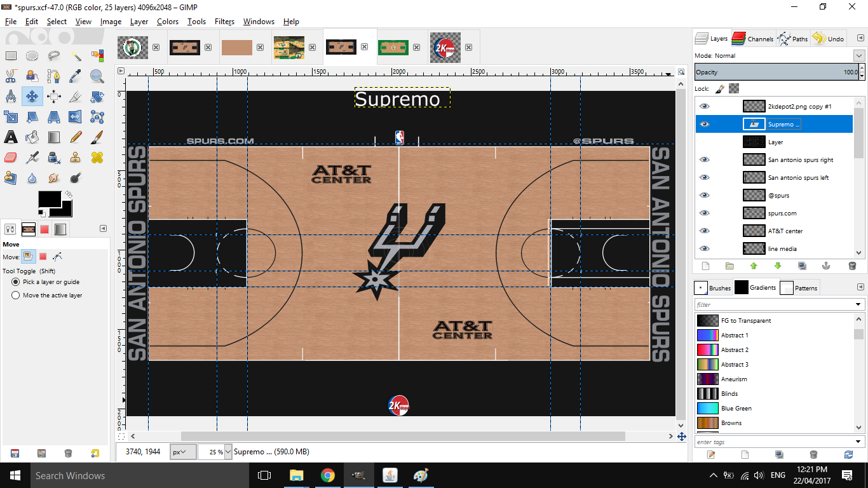
Task: Open the layer Mode dropdown
Action: 859,55
